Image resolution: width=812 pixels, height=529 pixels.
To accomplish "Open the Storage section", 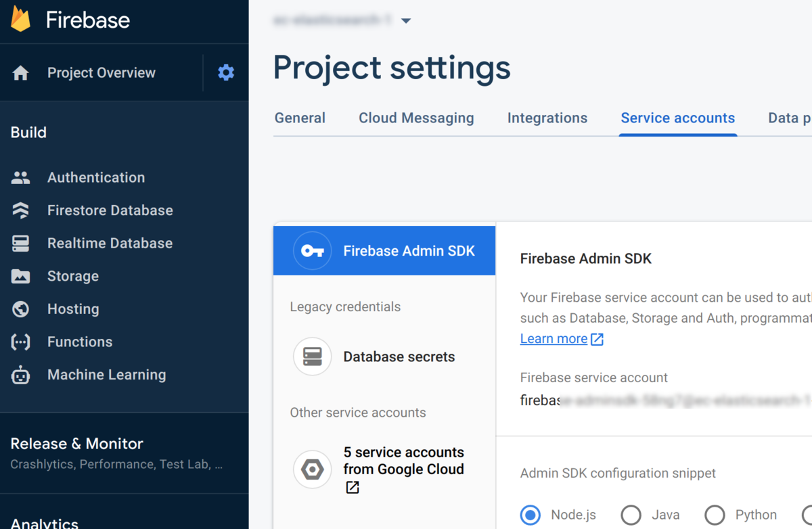I will 72,276.
